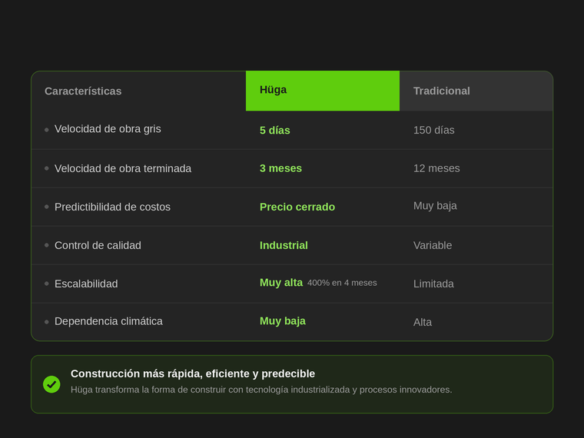Click 'Construcción más rápida, eficiente y predecible' heading
Image resolution: width=584 pixels, height=438 pixels.
(x=193, y=374)
